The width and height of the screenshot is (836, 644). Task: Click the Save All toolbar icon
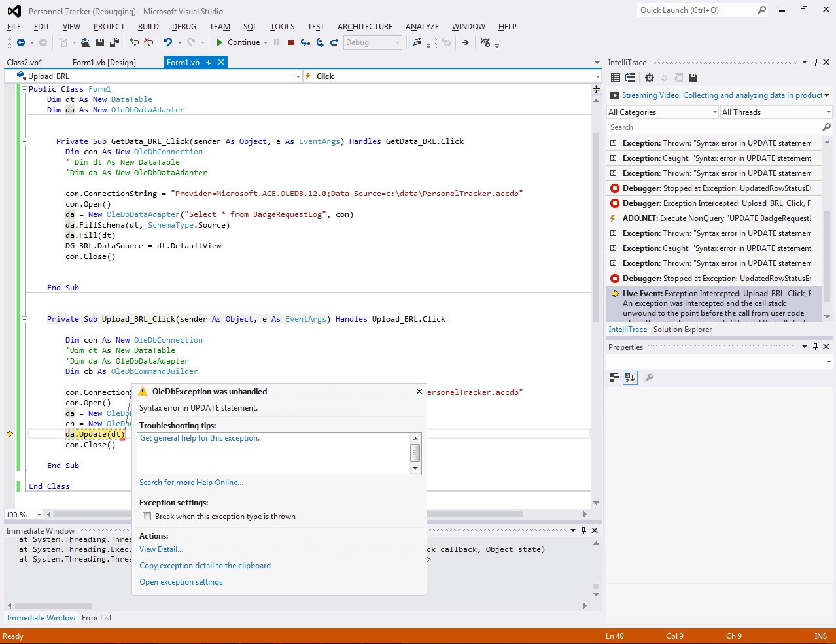tap(114, 42)
